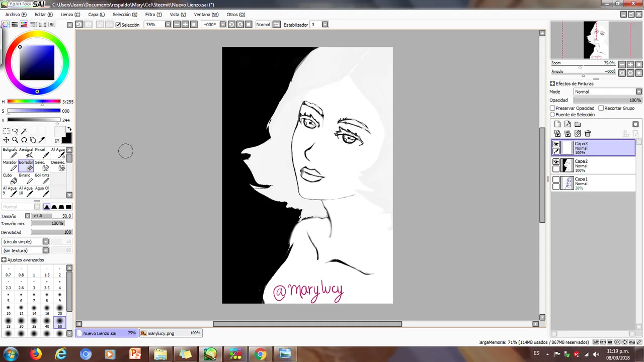Screen dimensions: 644x362
Task: Show the hidden Capa1 layer
Action: point(556,179)
